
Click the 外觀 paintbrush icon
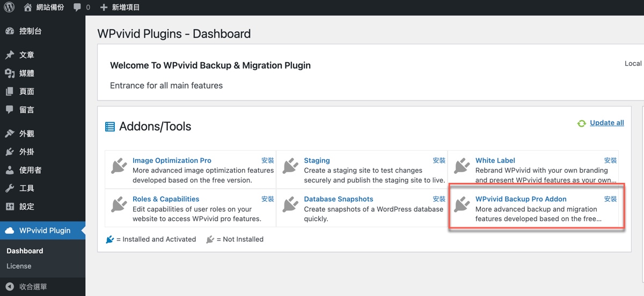click(x=10, y=134)
